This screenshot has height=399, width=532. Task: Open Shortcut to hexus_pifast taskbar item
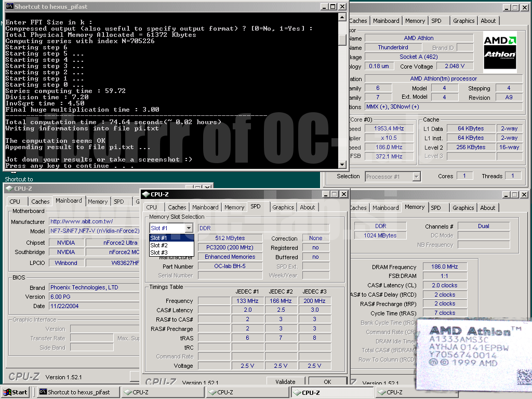pos(78,392)
